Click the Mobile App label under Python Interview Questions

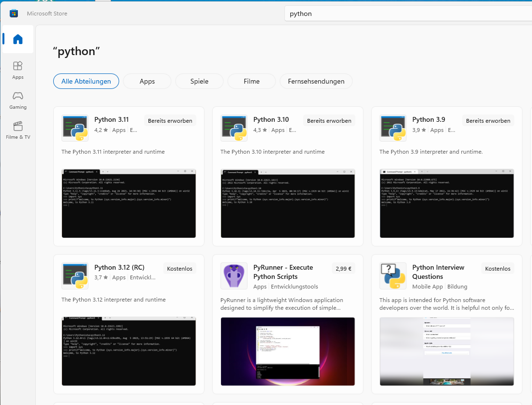point(428,287)
